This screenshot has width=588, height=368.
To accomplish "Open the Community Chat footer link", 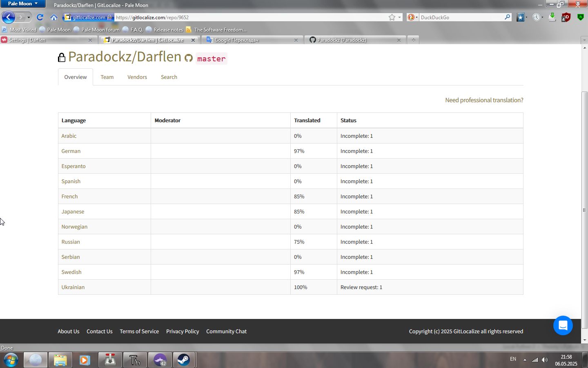I will coord(226,331).
